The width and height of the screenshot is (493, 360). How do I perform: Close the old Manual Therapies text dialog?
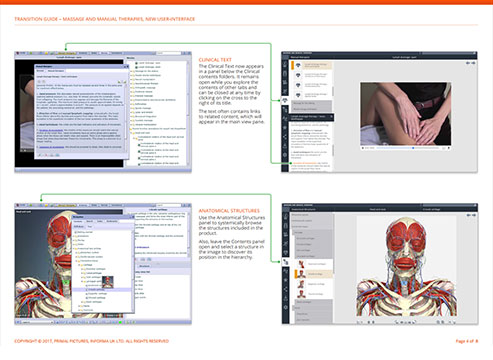pyautogui.click(x=127, y=67)
